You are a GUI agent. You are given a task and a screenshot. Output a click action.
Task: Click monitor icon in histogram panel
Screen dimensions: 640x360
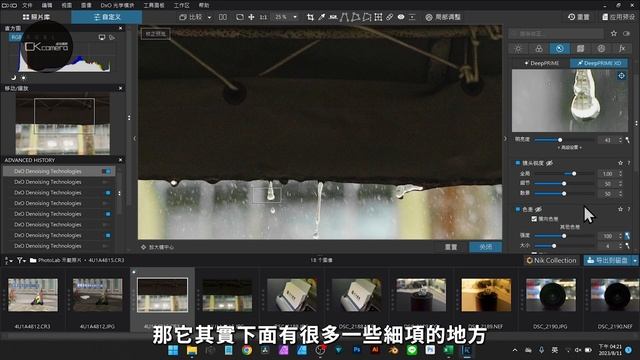click(102, 37)
